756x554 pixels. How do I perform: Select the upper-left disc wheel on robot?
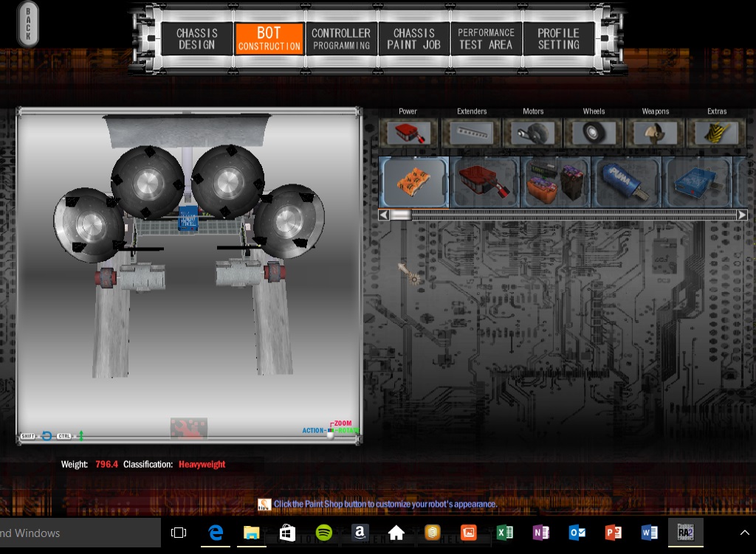148,182
